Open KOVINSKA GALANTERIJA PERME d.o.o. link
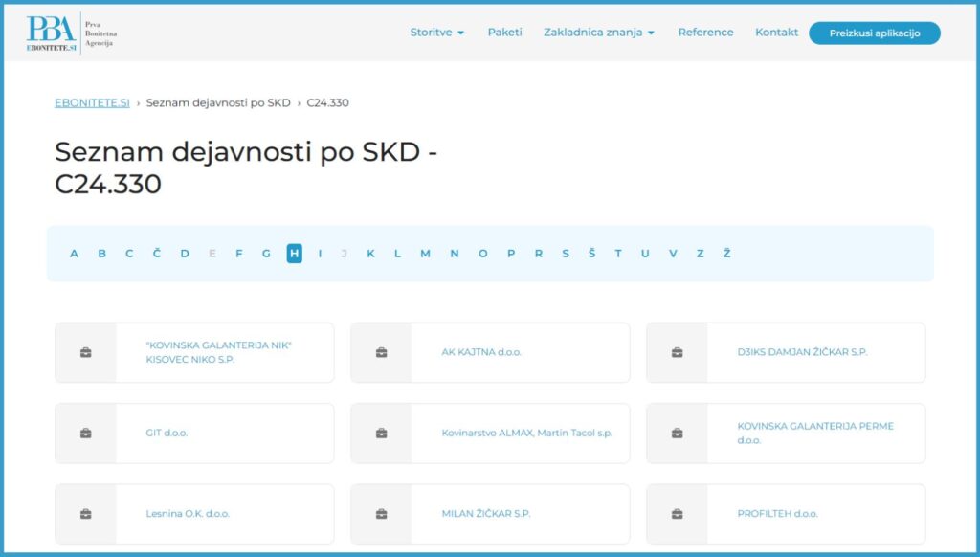The width and height of the screenshot is (980, 557). 815,434
